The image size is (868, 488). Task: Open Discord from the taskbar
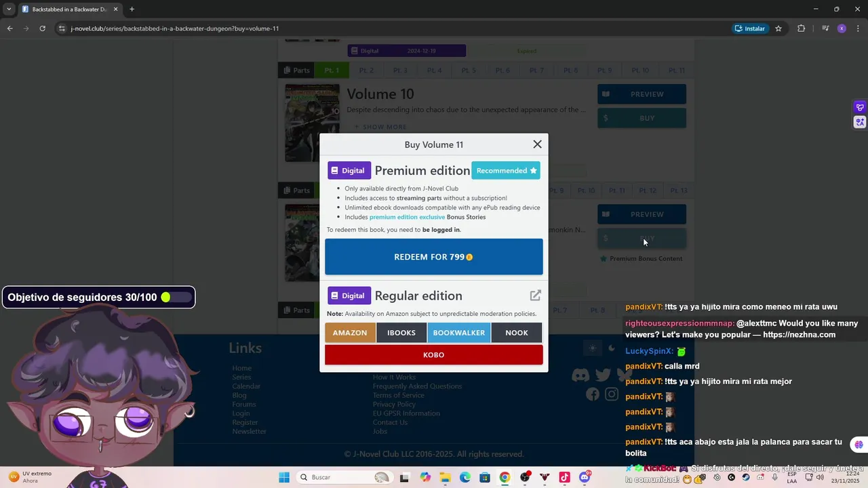point(585,477)
